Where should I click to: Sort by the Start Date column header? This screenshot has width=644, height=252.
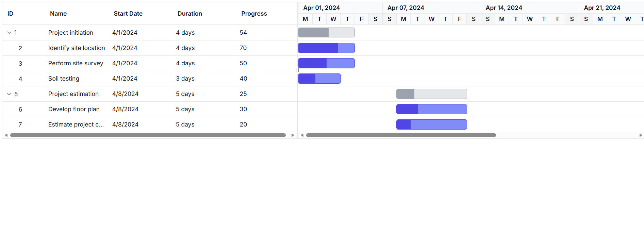[x=128, y=14]
